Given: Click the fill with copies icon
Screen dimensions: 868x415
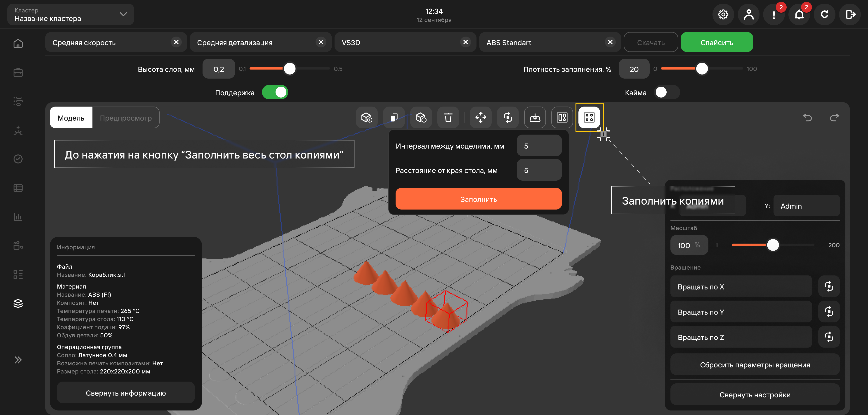Looking at the screenshot, I should pos(589,117).
